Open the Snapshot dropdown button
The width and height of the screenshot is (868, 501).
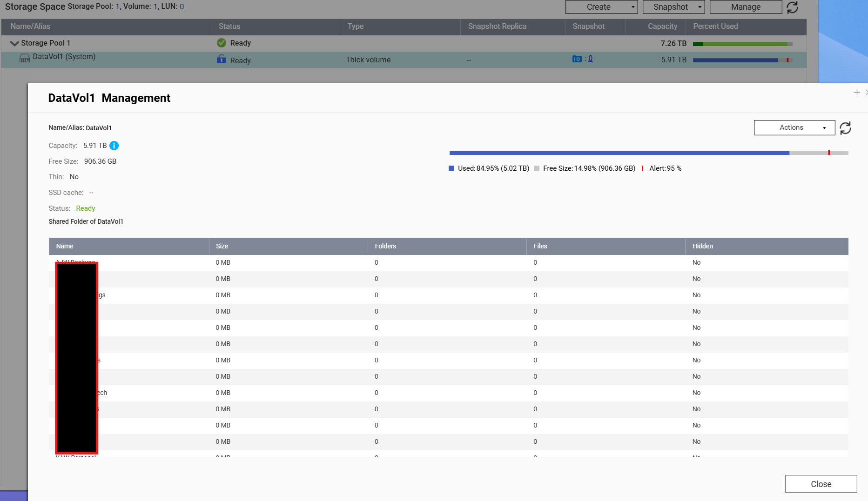pyautogui.click(x=673, y=7)
